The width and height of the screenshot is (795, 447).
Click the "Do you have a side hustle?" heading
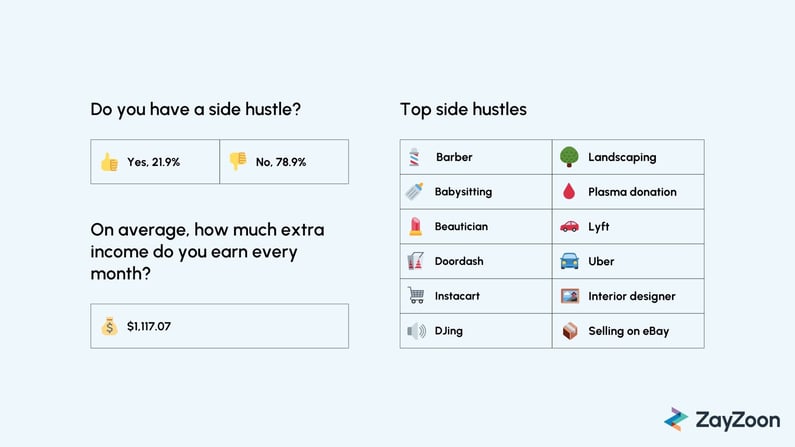(196, 109)
